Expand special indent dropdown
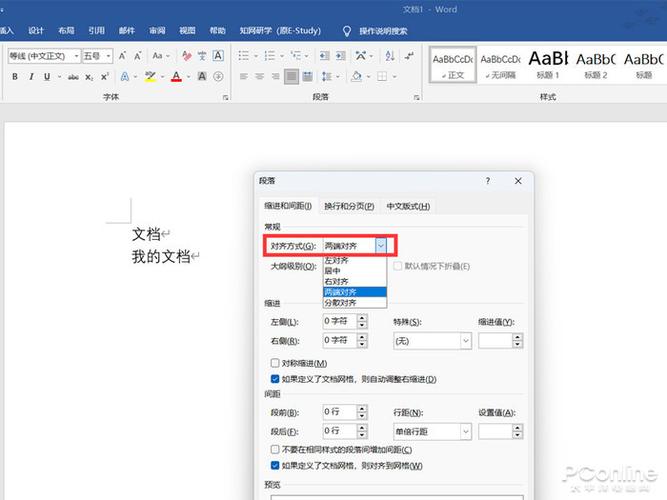This screenshot has width=667, height=500. [466, 341]
